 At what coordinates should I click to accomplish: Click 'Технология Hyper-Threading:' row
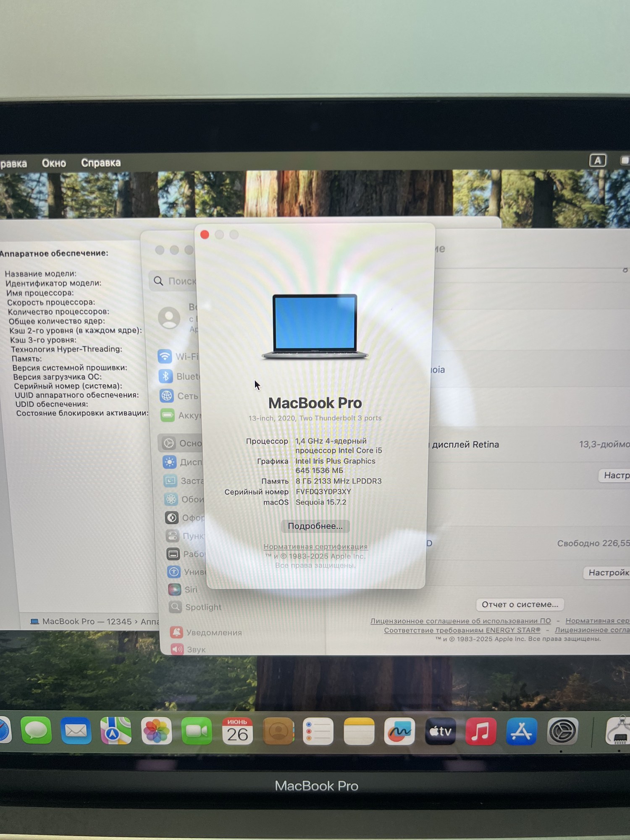click(66, 349)
